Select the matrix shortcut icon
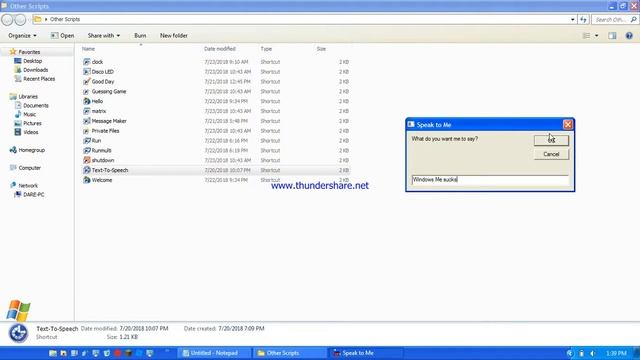 click(x=87, y=111)
